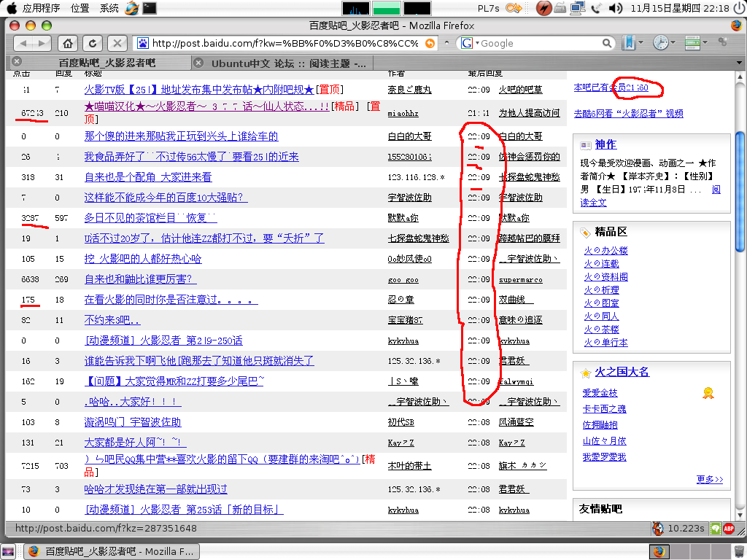Open the 火の连载 link in 精品区

pos(601,263)
